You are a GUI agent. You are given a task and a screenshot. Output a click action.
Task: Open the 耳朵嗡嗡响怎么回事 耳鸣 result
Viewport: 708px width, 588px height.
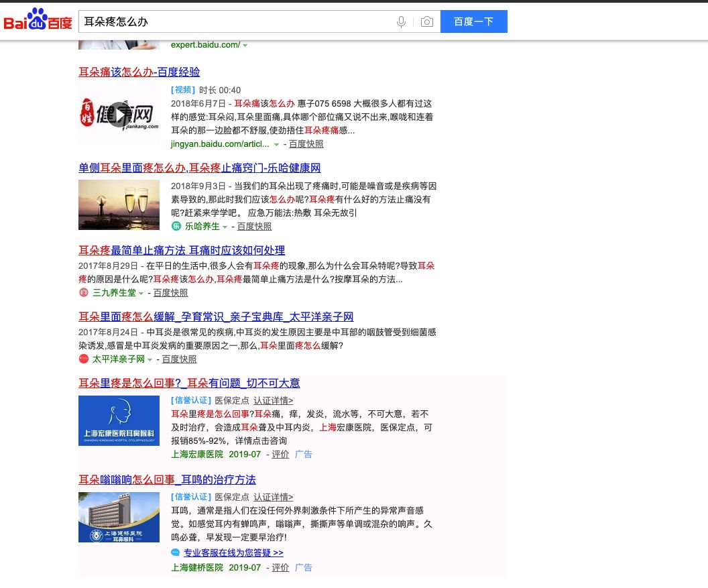[x=167, y=479]
